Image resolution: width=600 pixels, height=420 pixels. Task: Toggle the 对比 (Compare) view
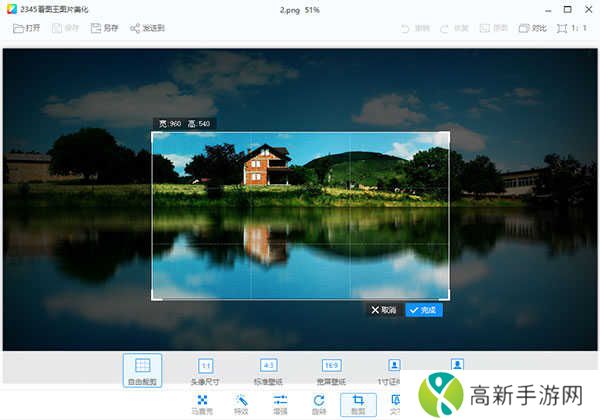531,28
